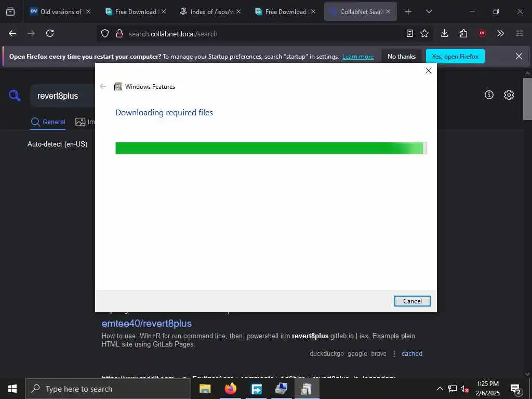Open search preferences gear icon

[x=509, y=95]
